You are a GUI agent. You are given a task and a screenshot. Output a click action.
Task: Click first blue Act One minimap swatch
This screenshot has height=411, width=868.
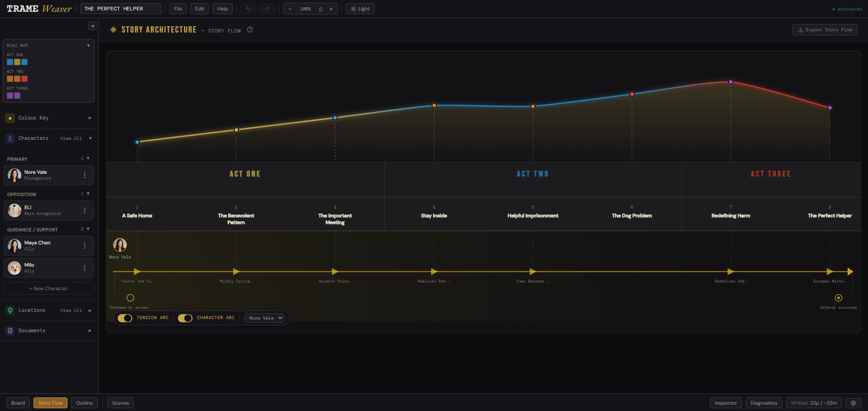tap(10, 62)
